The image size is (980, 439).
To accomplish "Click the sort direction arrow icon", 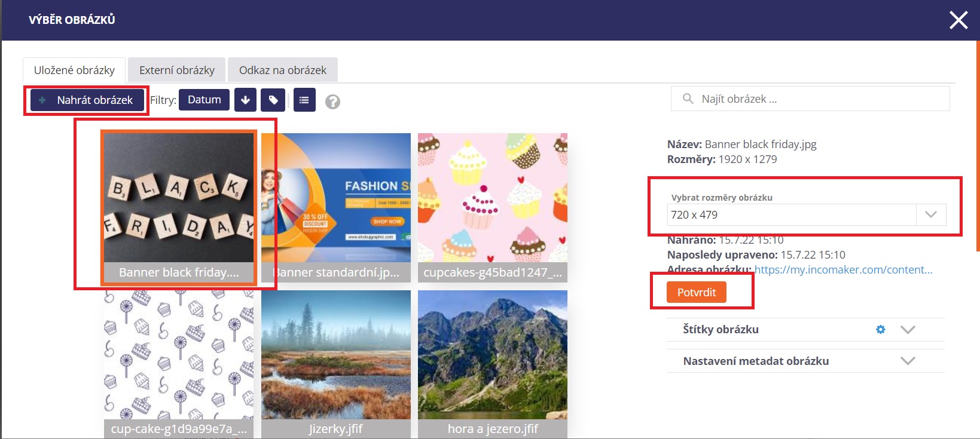I will click(245, 100).
